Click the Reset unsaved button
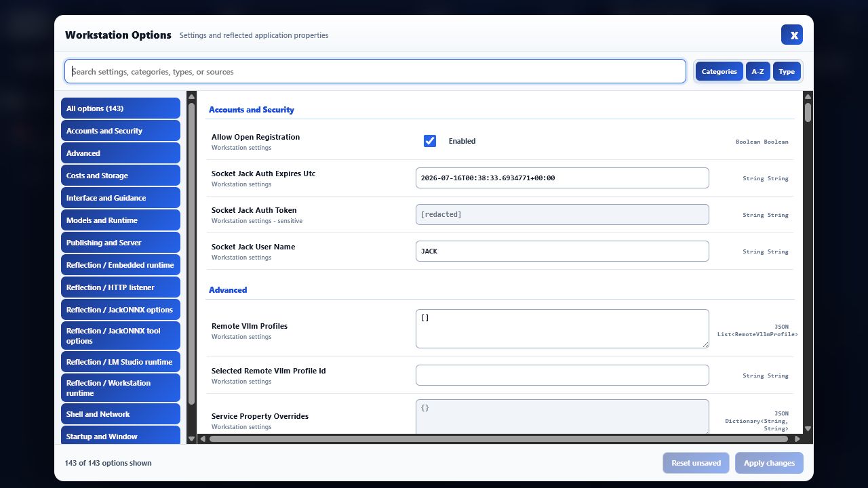 696,463
